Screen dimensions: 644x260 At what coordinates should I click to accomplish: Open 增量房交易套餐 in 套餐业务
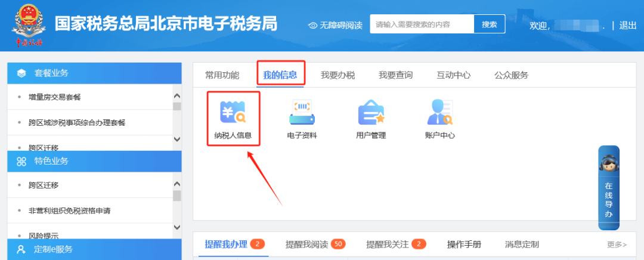[x=55, y=97]
